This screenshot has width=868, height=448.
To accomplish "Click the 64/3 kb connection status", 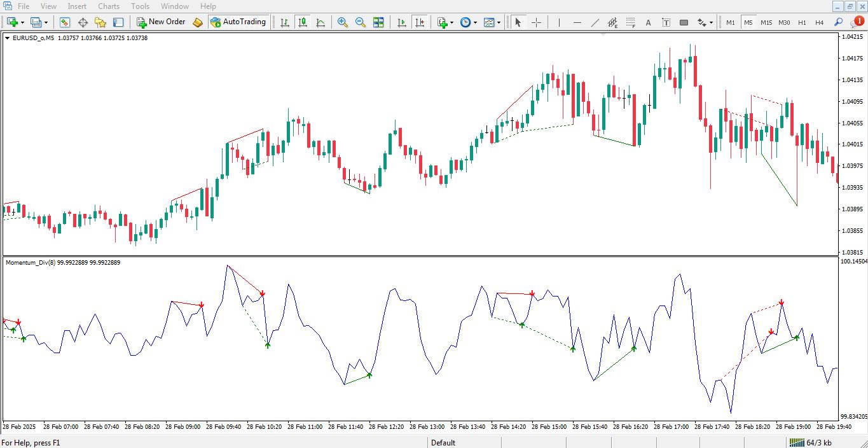I will tap(810, 443).
